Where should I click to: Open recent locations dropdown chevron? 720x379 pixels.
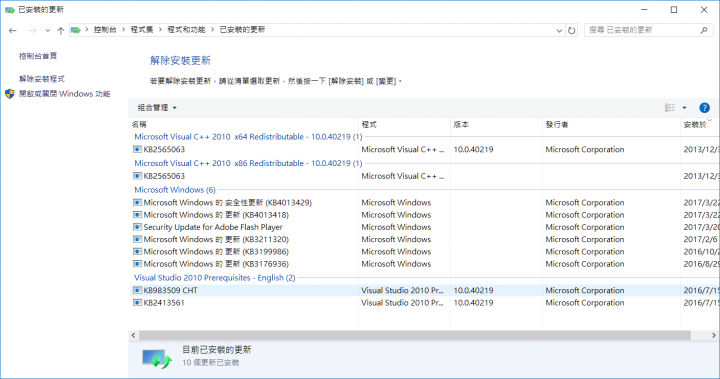coord(47,31)
